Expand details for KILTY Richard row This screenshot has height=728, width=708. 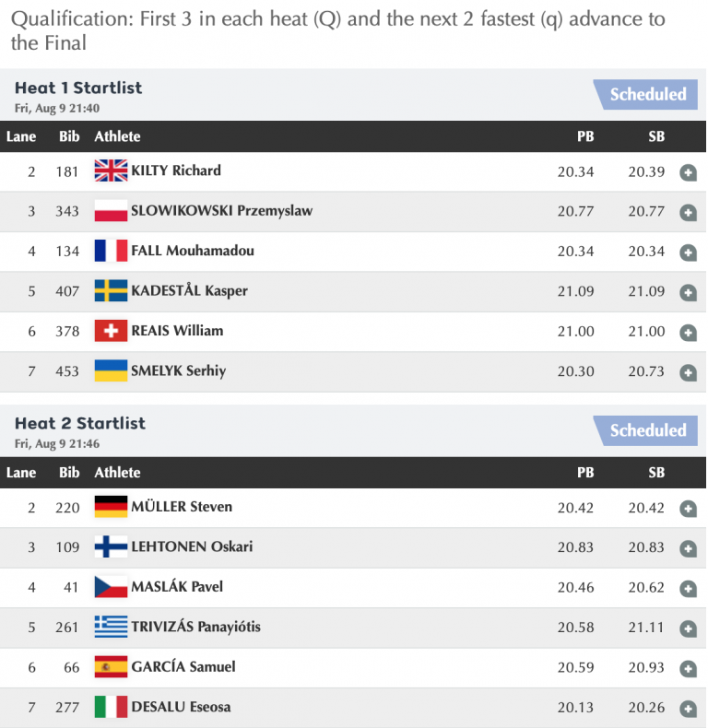(688, 172)
